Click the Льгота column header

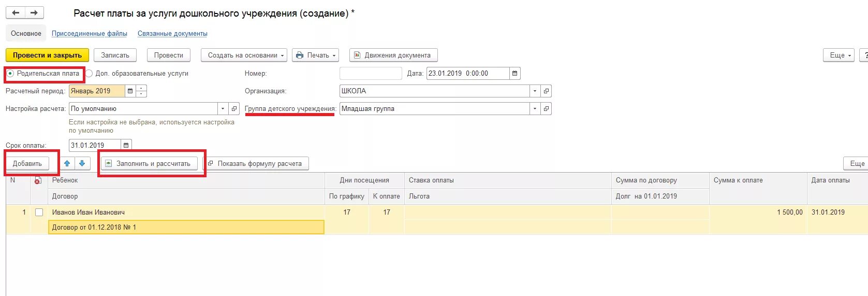[x=508, y=196]
